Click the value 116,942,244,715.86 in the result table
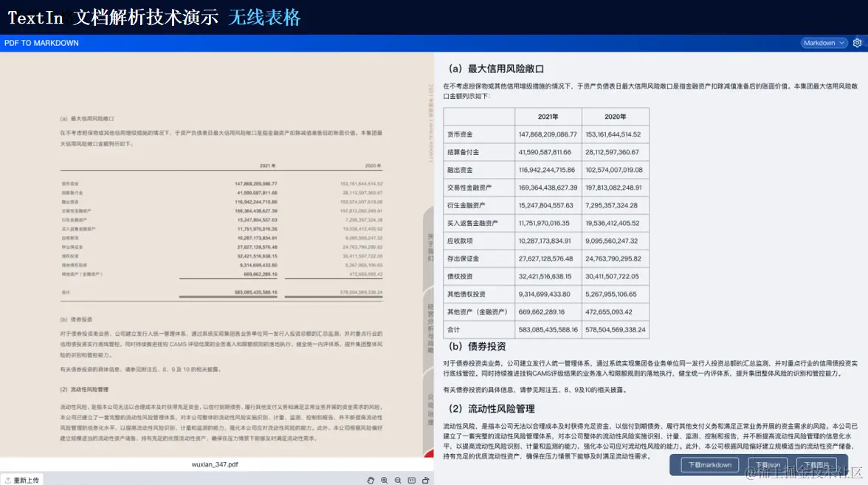 click(x=546, y=170)
